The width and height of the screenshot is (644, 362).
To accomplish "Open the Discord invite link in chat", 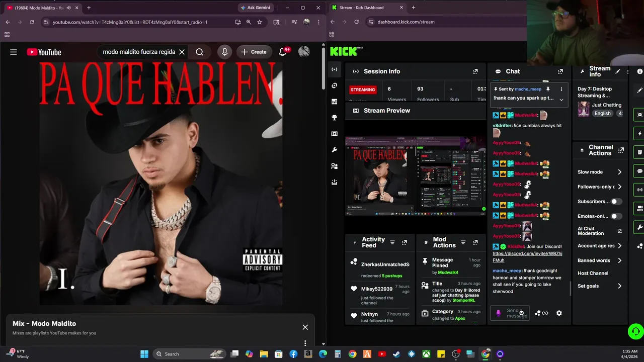I will click(527, 257).
